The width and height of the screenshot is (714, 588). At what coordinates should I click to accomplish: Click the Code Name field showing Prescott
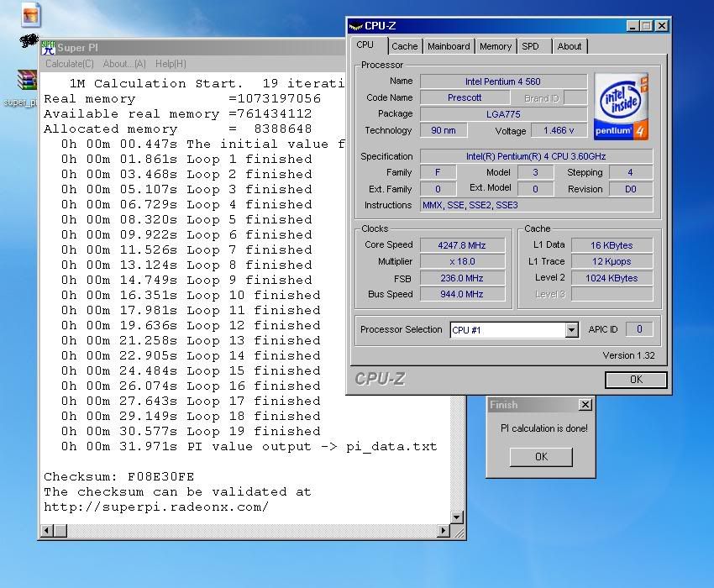[x=465, y=98]
